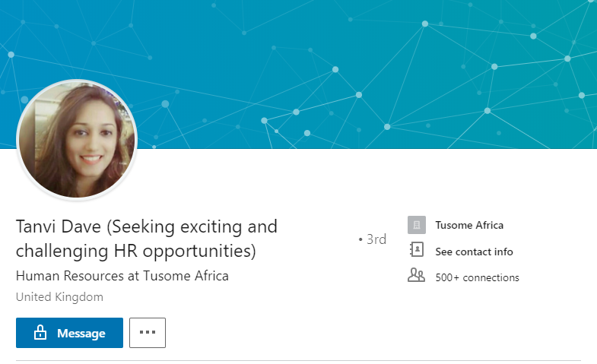Screen dimensions: 597x364
Task: Click the blue network banner image
Action: (x=342, y=61)
